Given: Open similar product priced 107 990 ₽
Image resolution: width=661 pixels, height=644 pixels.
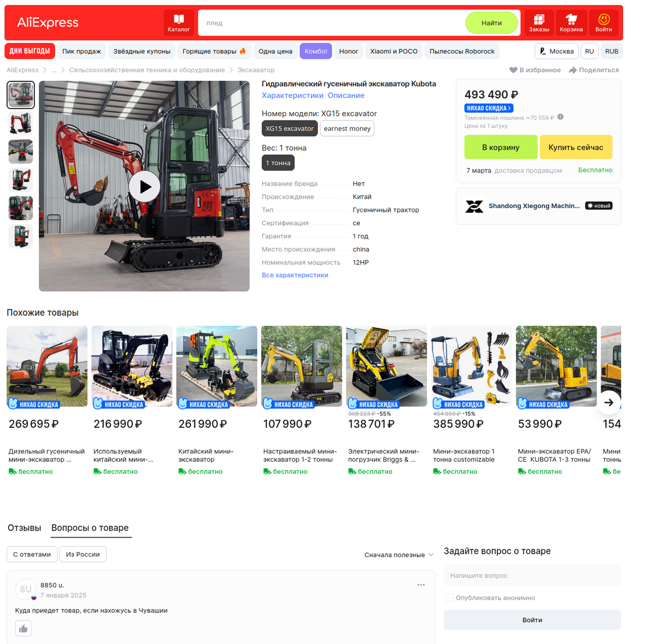Looking at the screenshot, I should coord(301,401).
